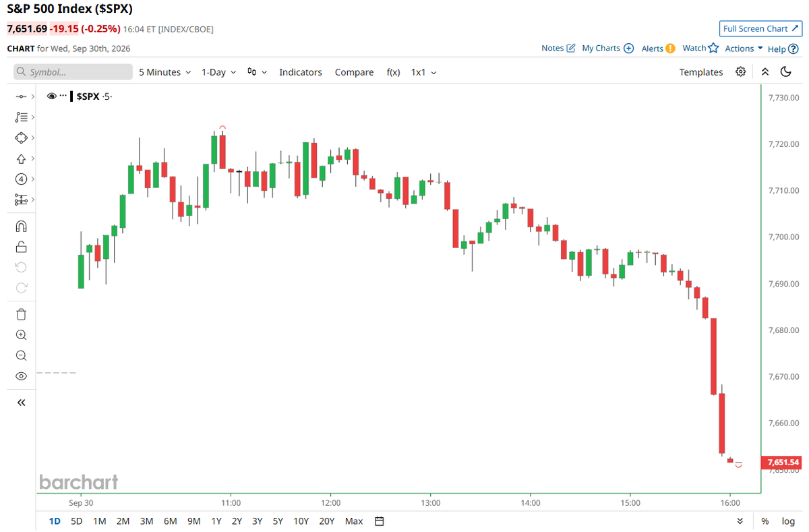The width and height of the screenshot is (809, 532).
Task: Select the 1D range tab
Action: coord(55,521)
